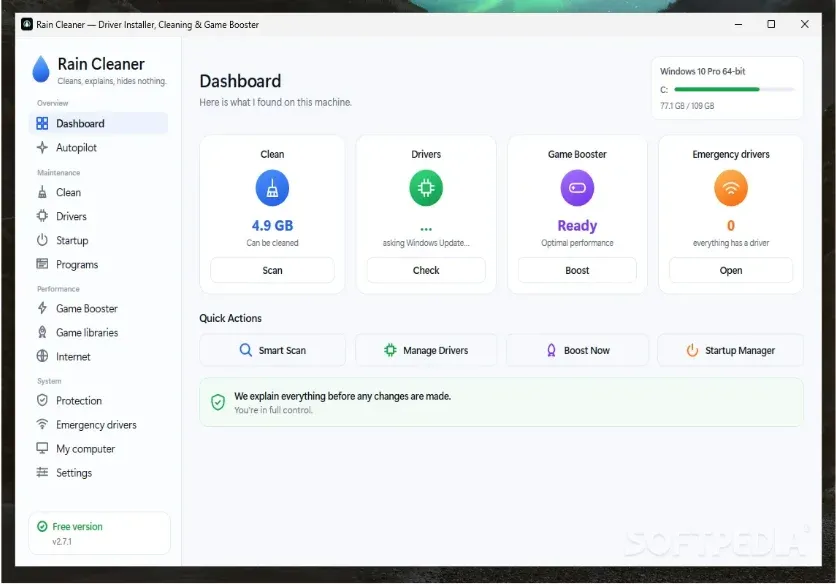Click the Ready status on Game Booster
The height and width of the screenshot is (584, 836).
pyautogui.click(x=577, y=226)
